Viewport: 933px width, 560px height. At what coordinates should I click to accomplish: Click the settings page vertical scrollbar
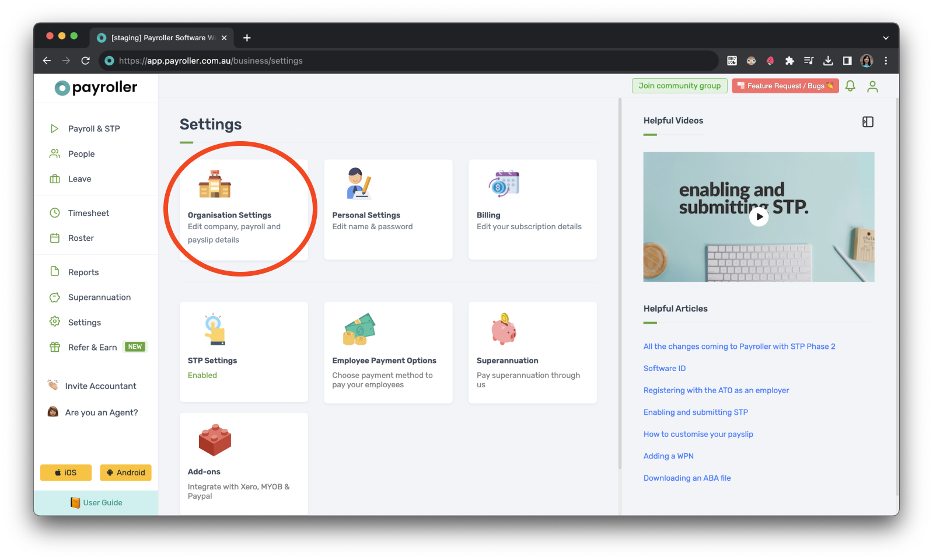point(620,283)
